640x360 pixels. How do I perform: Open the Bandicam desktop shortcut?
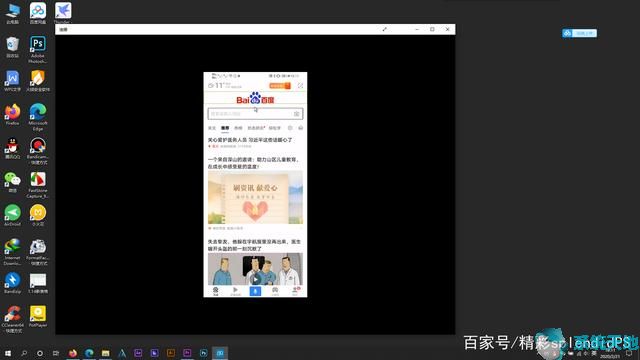coord(38,151)
